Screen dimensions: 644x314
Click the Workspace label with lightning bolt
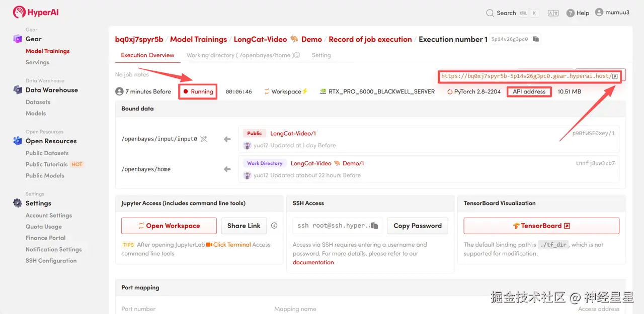286,91
